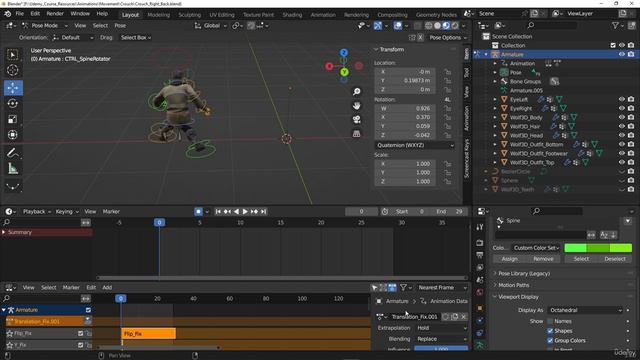
Task: Click the pan view hand icon
Action: pos(357,106)
